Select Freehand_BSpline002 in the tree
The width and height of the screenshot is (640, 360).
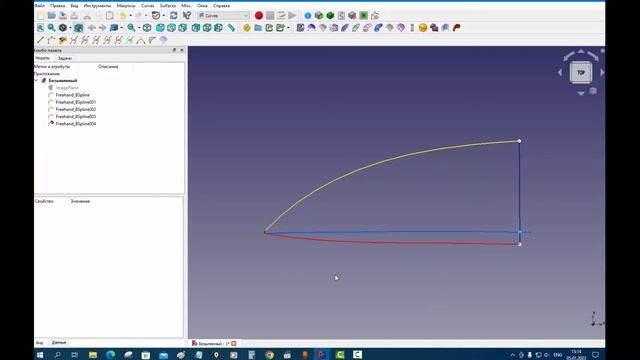[x=76, y=109]
